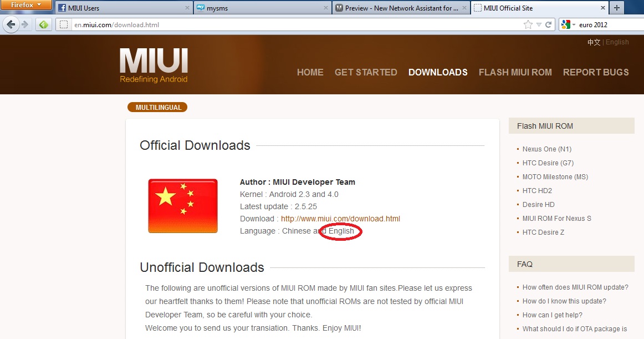The width and height of the screenshot is (644, 339).
Task: Select DOWNLOADS in the site navigation
Action: [438, 73]
